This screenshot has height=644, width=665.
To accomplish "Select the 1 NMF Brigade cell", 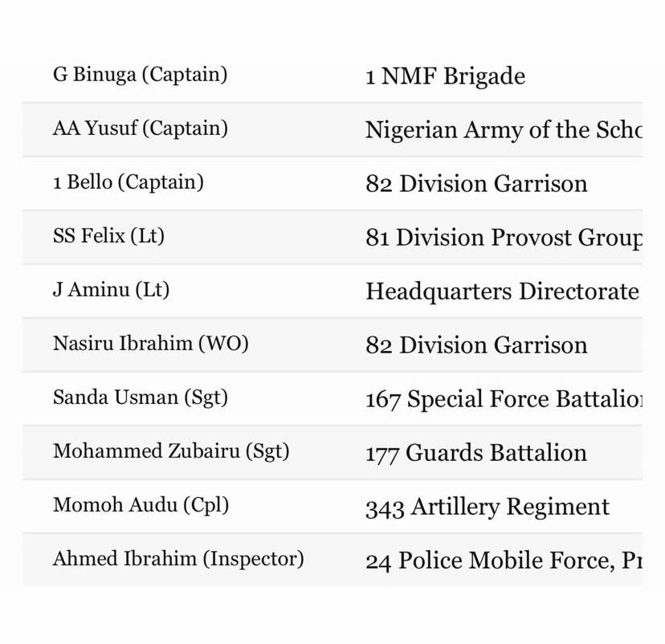I will (445, 76).
